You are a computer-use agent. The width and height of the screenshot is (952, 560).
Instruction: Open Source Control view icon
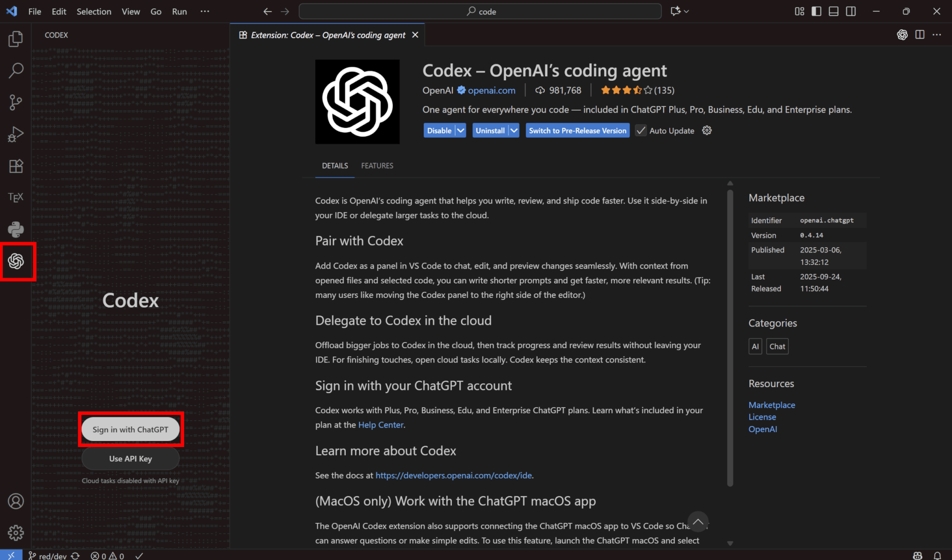coord(16,102)
